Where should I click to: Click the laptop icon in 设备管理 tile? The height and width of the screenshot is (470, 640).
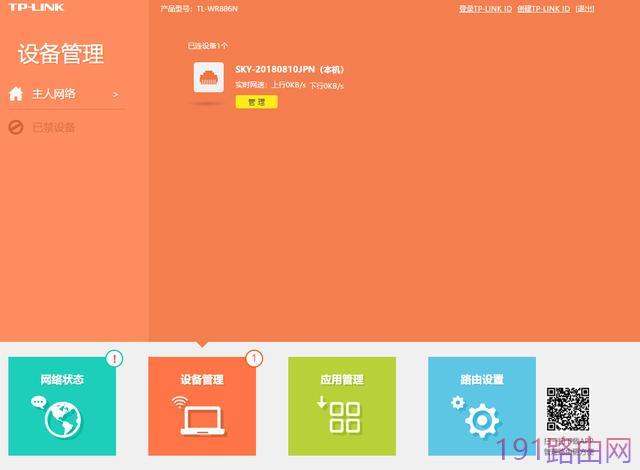tap(199, 415)
